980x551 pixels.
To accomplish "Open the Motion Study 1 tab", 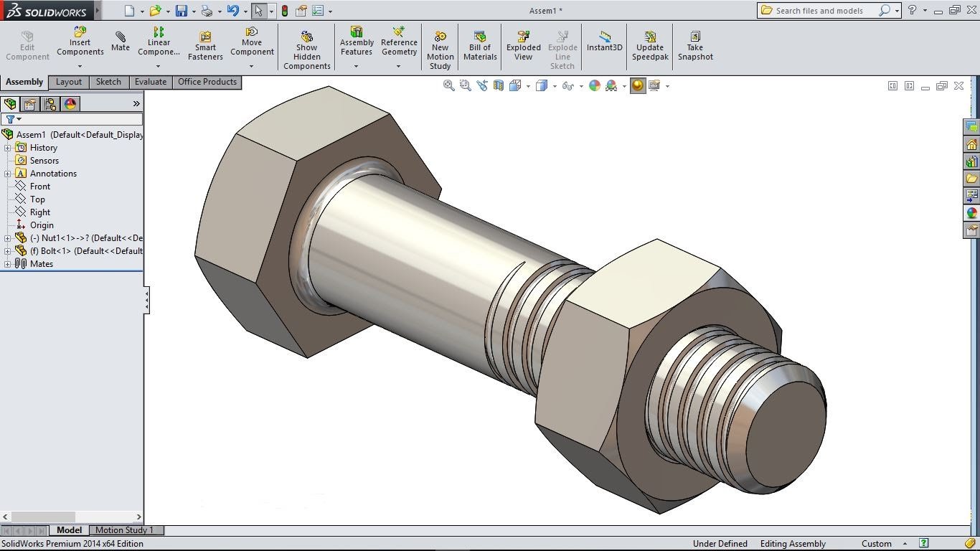I will click(124, 530).
